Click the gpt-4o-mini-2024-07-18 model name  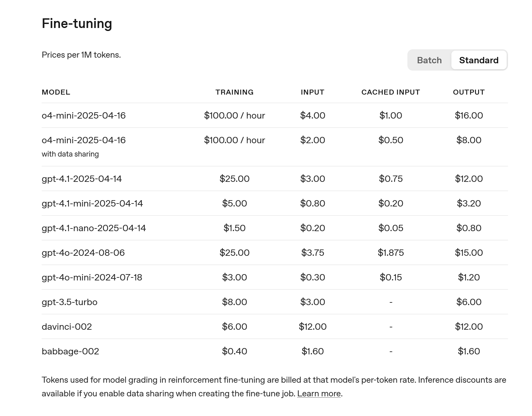tap(92, 277)
